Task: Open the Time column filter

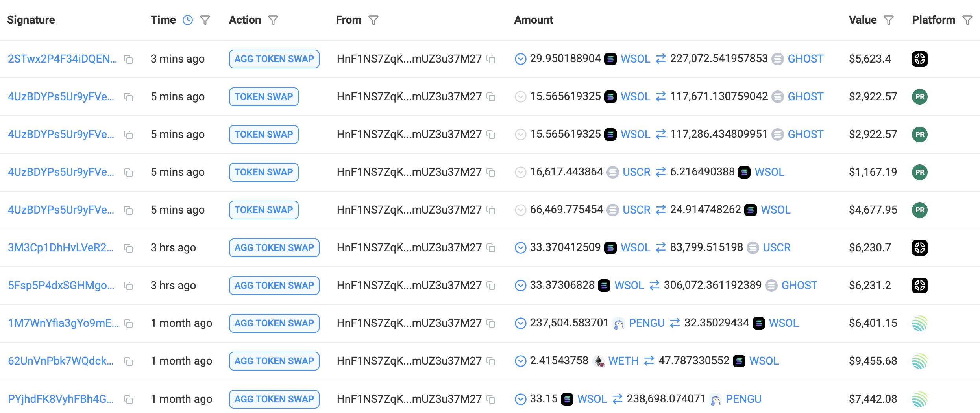Action: click(x=205, y=20)
